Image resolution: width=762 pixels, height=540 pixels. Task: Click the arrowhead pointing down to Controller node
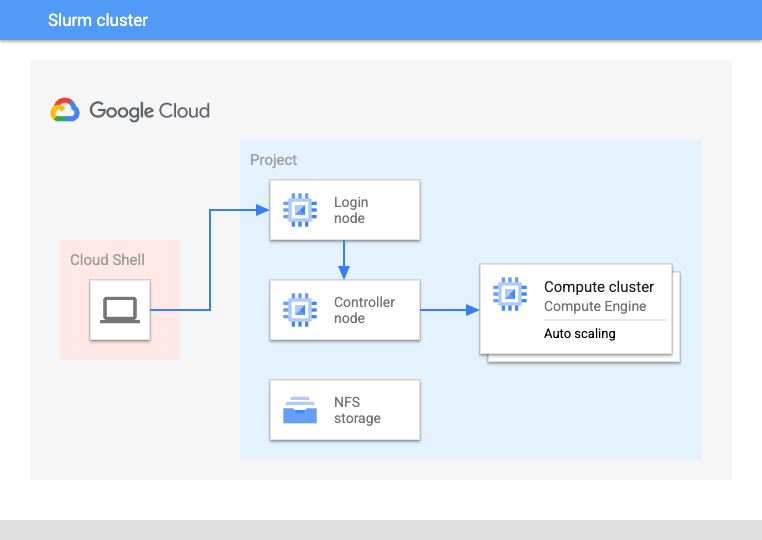coord(344,273)
